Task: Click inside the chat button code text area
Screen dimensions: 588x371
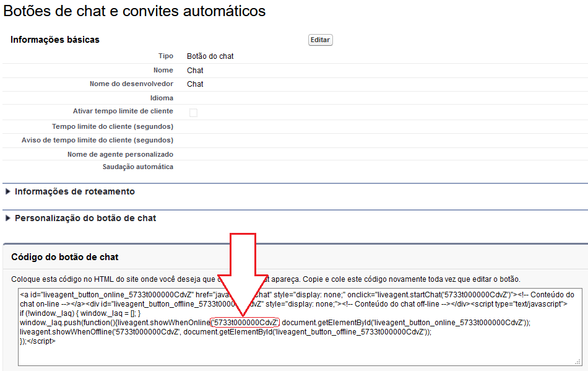Action: [300, 327]
